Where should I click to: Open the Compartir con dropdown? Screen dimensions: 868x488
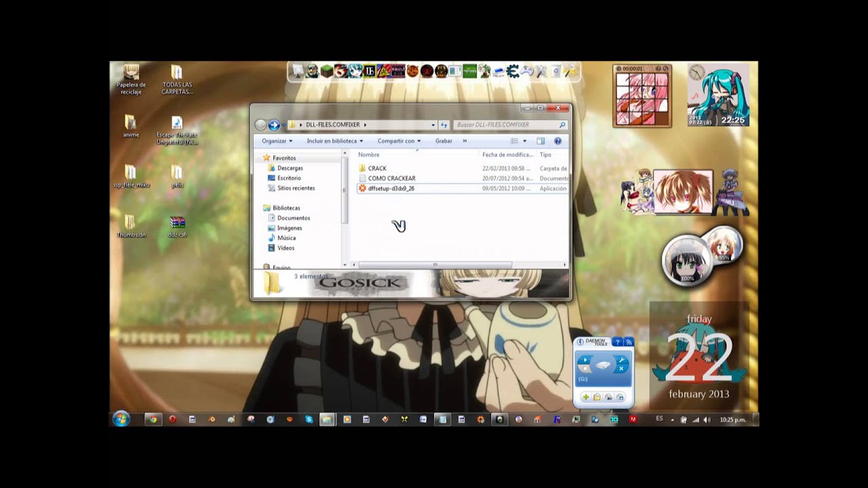pos(399,141)
